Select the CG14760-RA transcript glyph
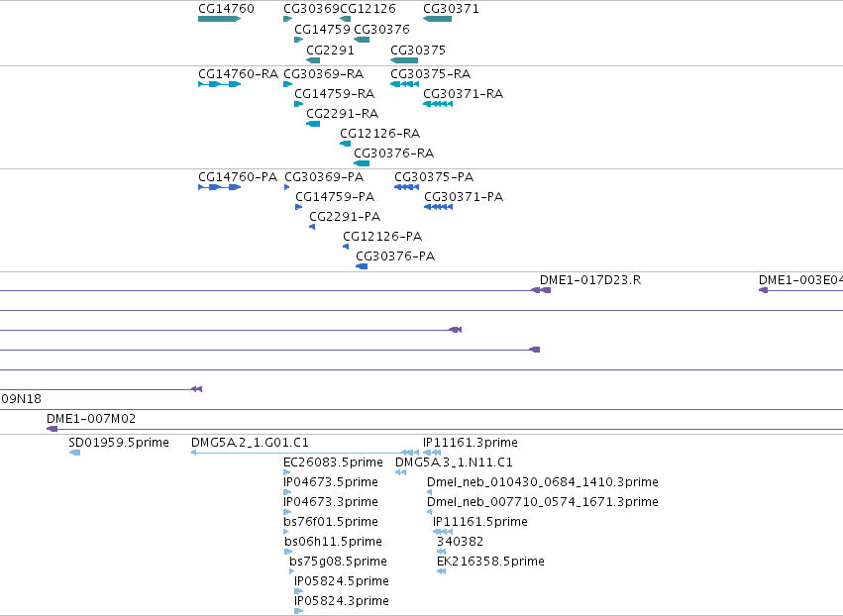 [219, 84]
